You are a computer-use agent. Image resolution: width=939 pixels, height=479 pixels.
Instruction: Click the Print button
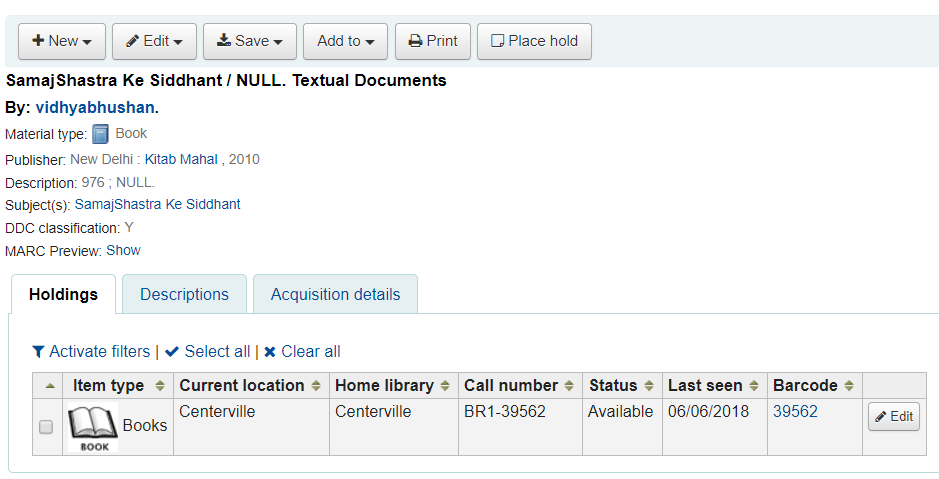pyautogui.click(x=433, y=41)
